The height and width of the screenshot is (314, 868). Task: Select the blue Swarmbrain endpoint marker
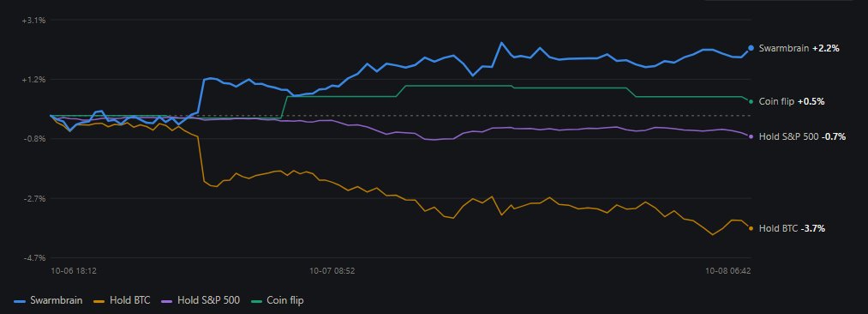pyautogui.click(x=751, y=48)
